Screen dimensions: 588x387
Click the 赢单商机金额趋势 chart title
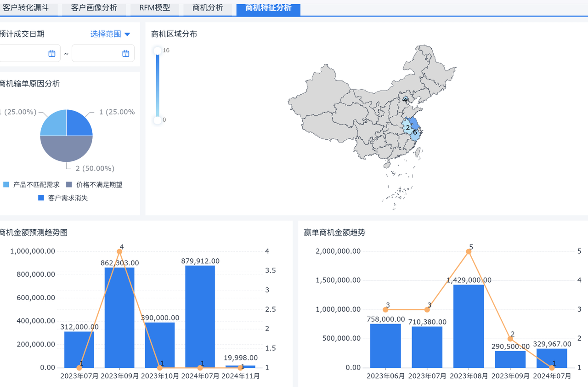point(335,233)
